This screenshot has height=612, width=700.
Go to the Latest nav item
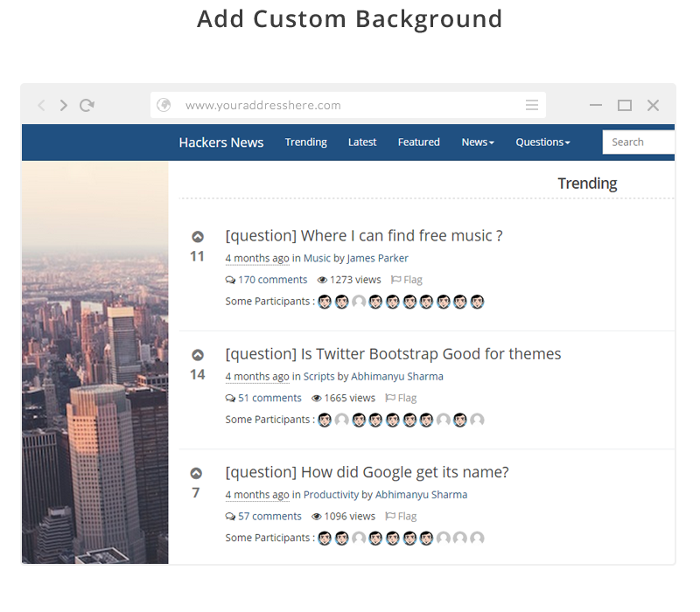[362, 143]
